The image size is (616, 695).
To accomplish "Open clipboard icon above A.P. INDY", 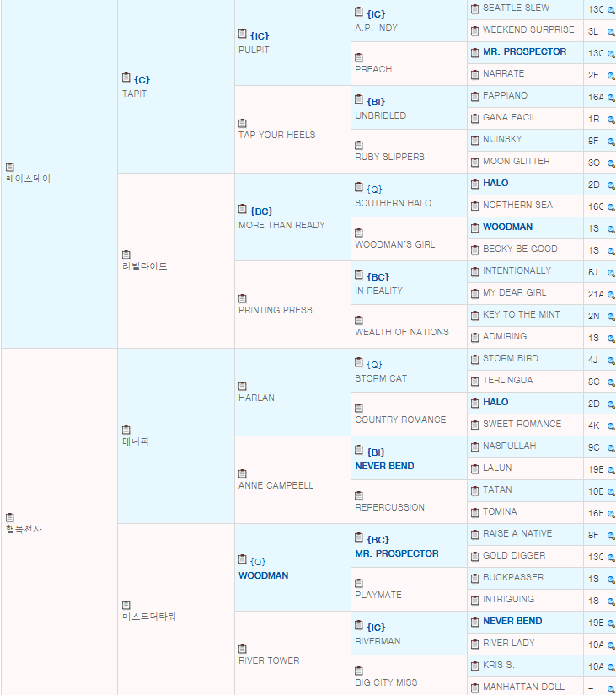I will 359,12.
